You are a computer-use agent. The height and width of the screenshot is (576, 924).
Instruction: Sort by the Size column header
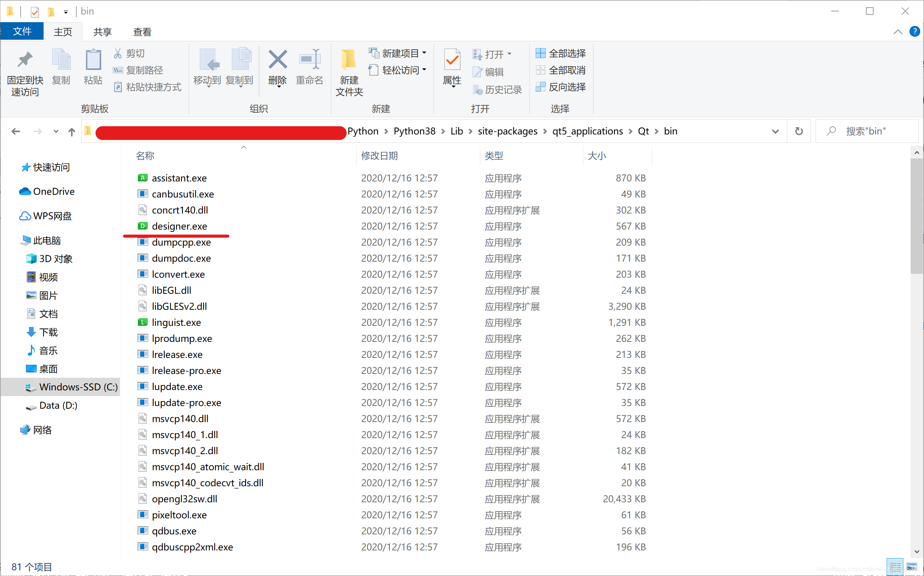[x=597, y=155]
